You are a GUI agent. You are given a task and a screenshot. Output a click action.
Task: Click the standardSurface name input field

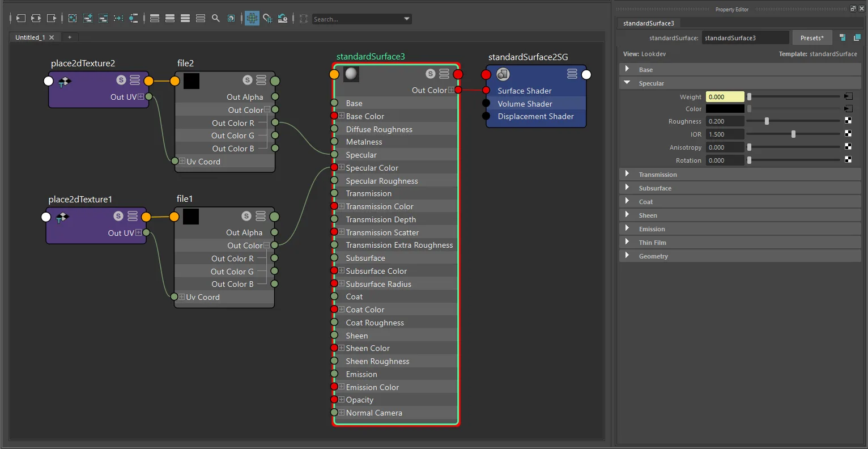click(x=746, y=38)
